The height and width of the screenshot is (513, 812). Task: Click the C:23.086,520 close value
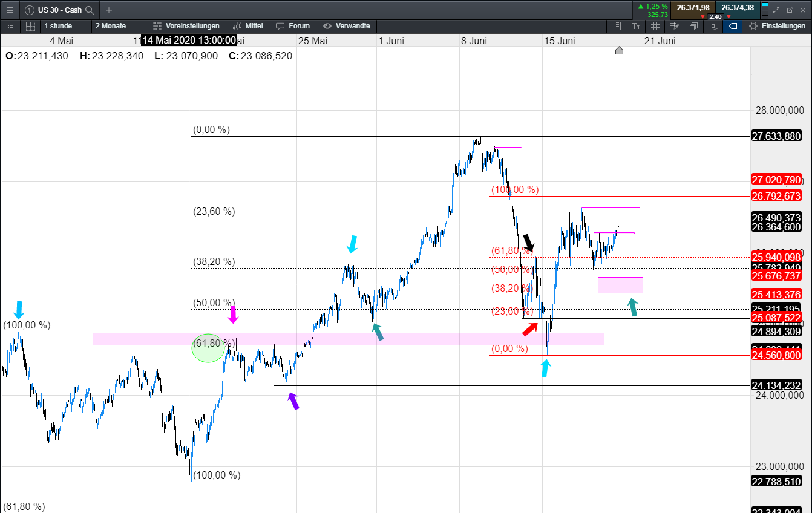[260, 56]
